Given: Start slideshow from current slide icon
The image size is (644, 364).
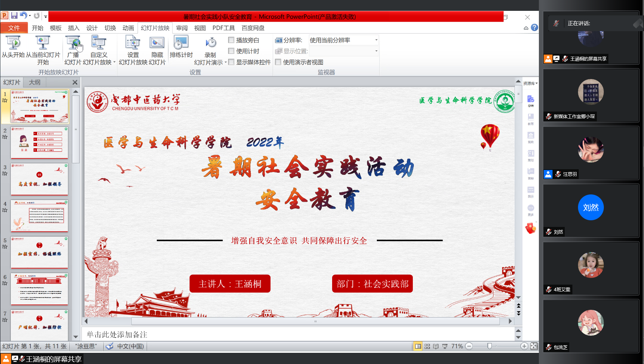Looking at the screenshot, I should click(x=43, y=43).
